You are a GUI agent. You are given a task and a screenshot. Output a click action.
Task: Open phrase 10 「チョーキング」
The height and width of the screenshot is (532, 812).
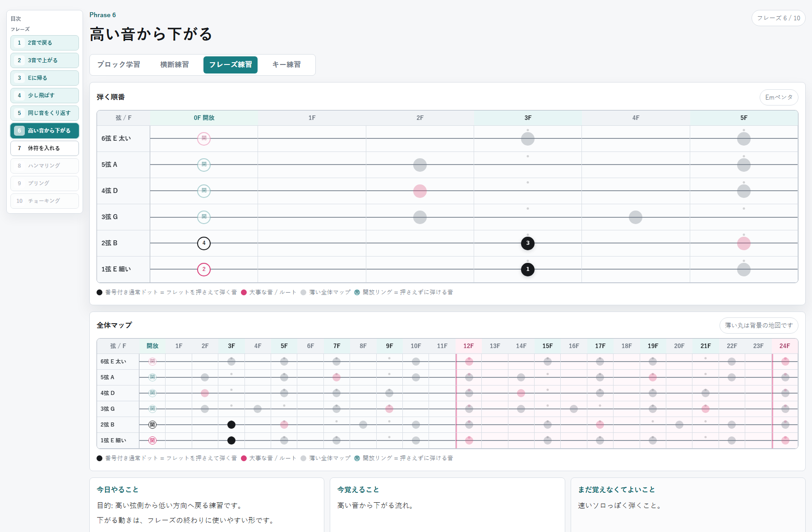coord(45,201)
